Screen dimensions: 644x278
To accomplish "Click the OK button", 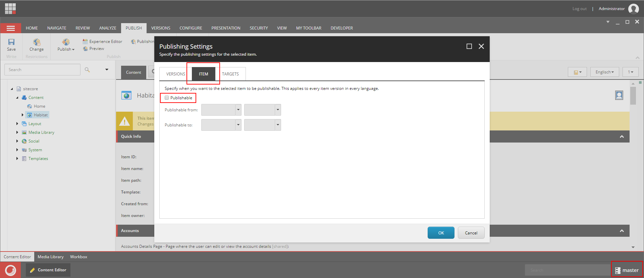I will coord(441,233).
